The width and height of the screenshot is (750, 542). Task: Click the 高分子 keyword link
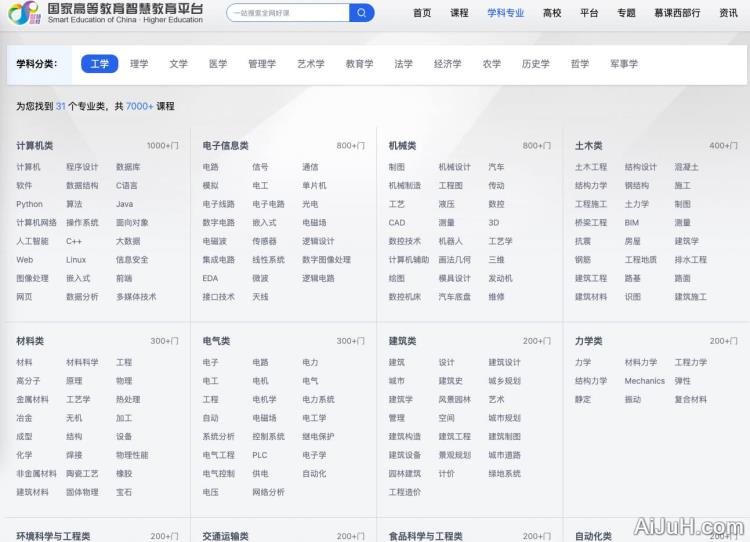click(28, 381)
